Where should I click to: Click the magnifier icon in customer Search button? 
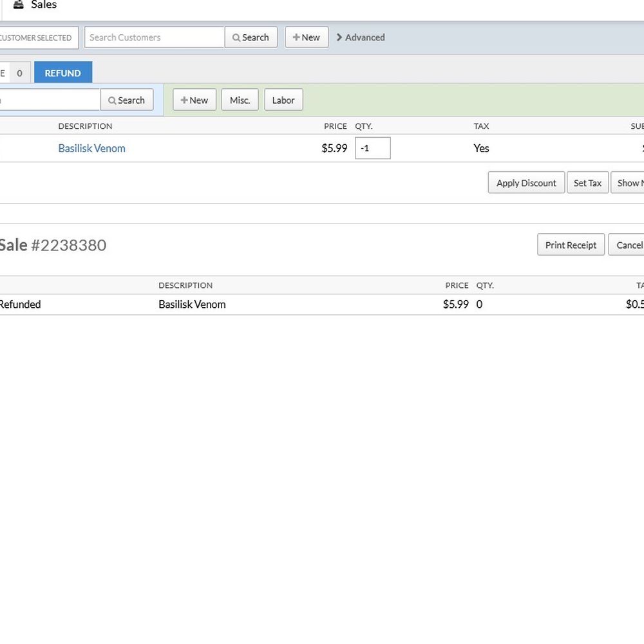point(236,38)
